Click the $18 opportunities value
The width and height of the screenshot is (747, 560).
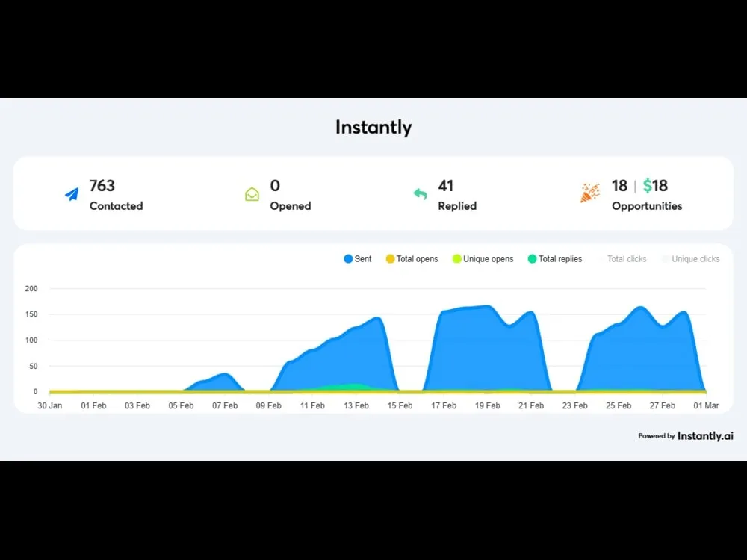click(655, 186)
